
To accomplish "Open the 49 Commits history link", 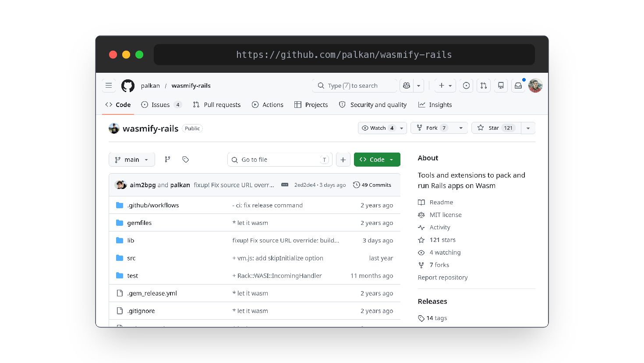I will 372,185.
